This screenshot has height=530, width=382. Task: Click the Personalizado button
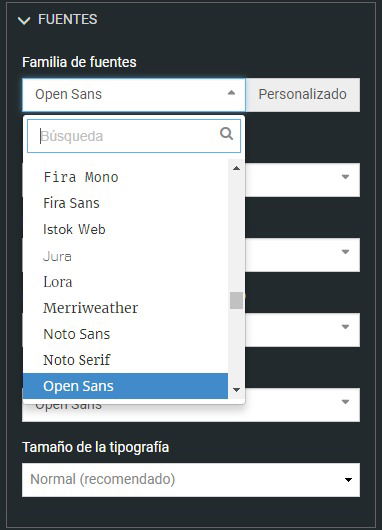[x=303, y=95]
